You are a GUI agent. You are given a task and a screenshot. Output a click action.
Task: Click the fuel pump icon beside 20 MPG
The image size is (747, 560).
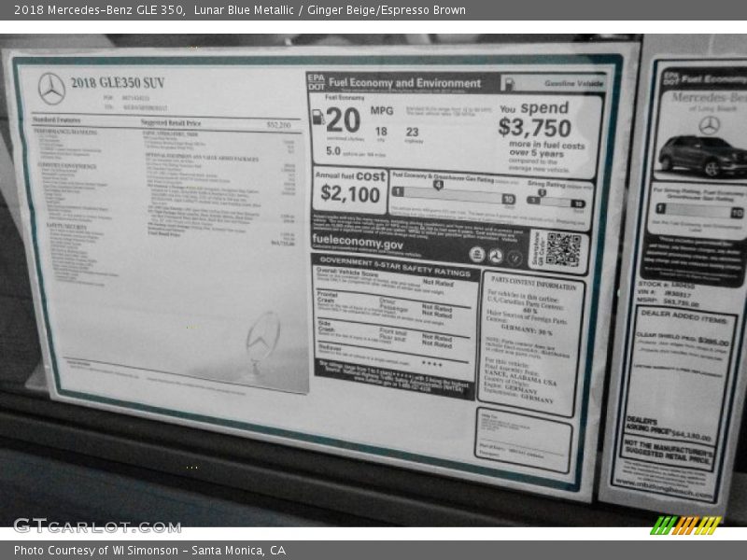point(317,117)
